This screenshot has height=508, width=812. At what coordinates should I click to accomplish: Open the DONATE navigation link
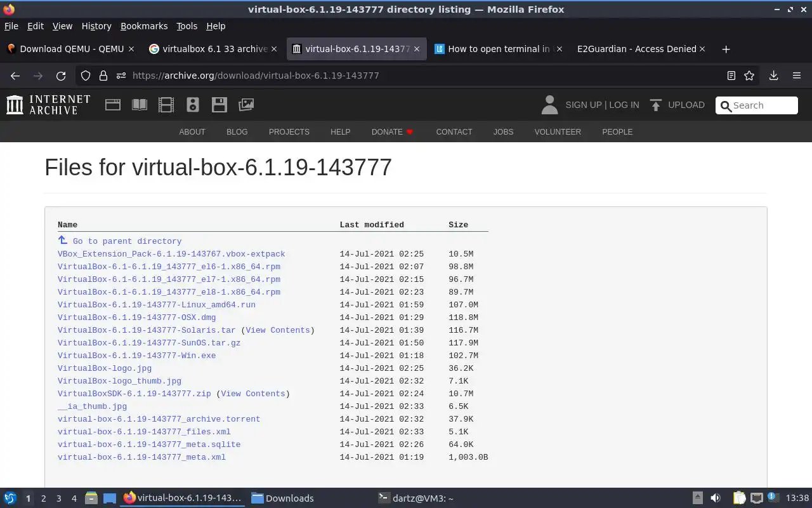(x=392, y=132)
